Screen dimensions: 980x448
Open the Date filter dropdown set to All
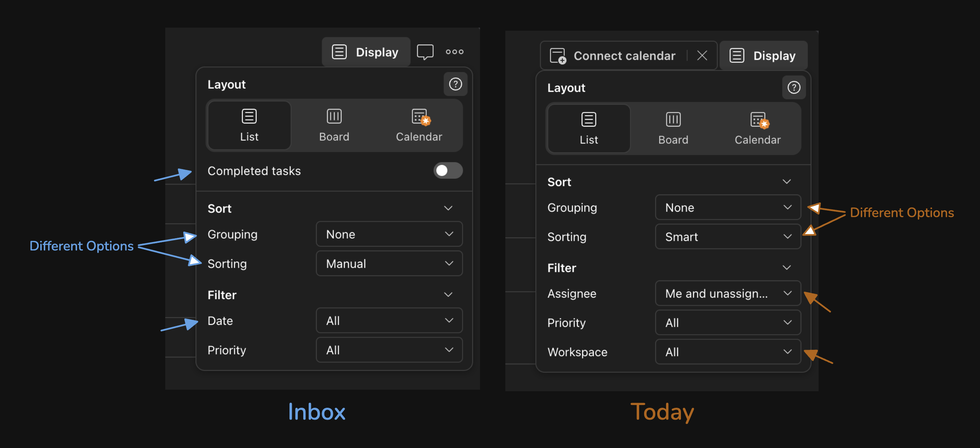pos(389,321)
